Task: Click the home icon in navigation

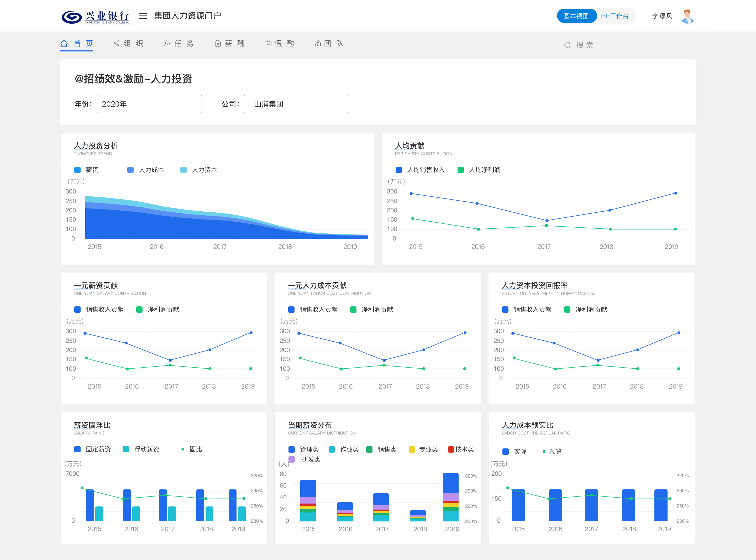Action: pos(64,43)
